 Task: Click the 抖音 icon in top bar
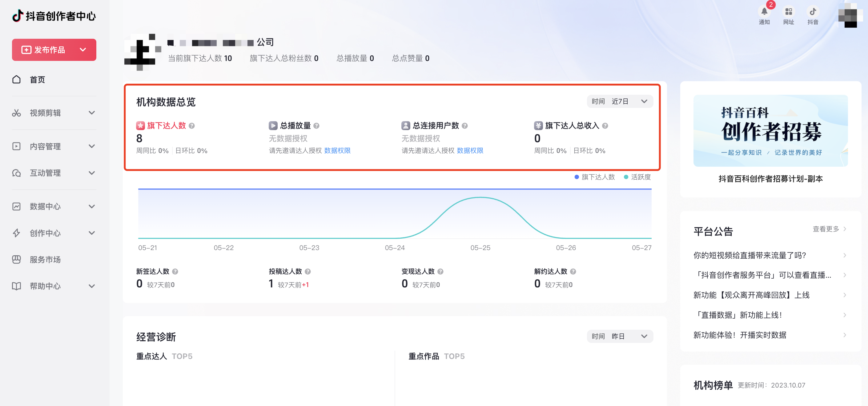[813, 12]
